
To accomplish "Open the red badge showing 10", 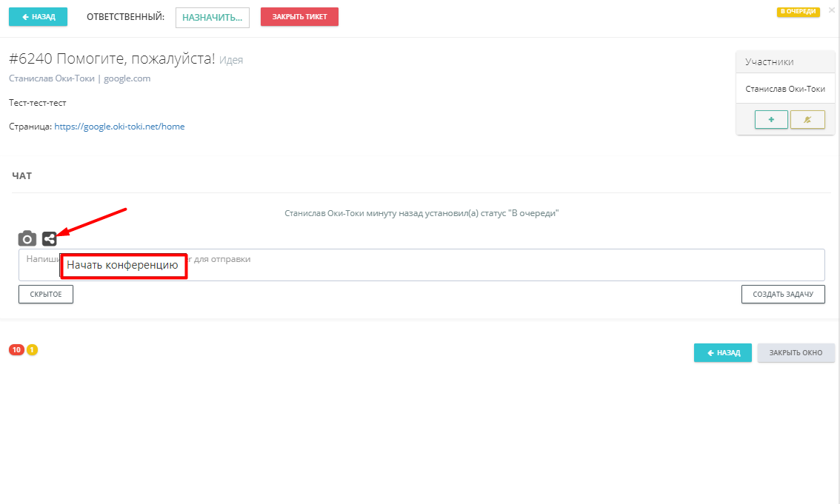I will pos(16,349).
